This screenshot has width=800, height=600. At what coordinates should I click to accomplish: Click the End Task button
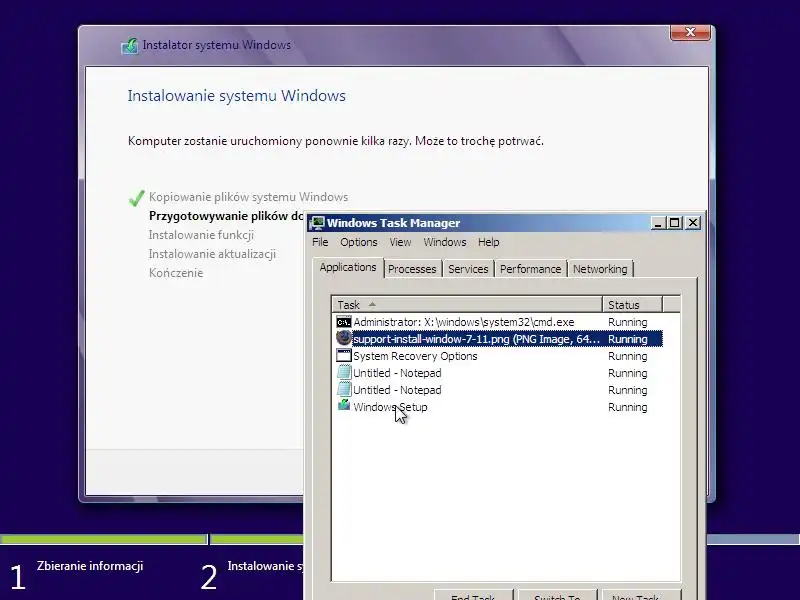473,595
